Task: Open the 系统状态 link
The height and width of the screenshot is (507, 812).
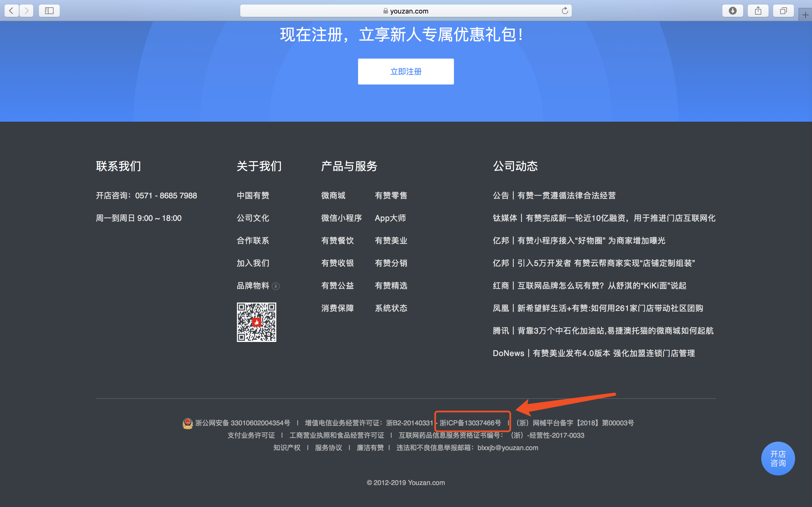Action: pyautogui.click(x=391, y=308)
